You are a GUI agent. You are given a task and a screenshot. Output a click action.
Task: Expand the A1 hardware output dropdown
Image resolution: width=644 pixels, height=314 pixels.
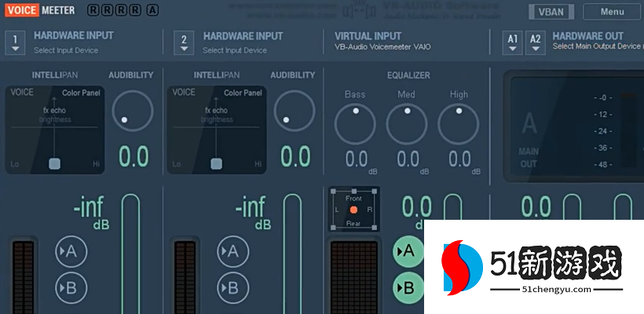513,42
